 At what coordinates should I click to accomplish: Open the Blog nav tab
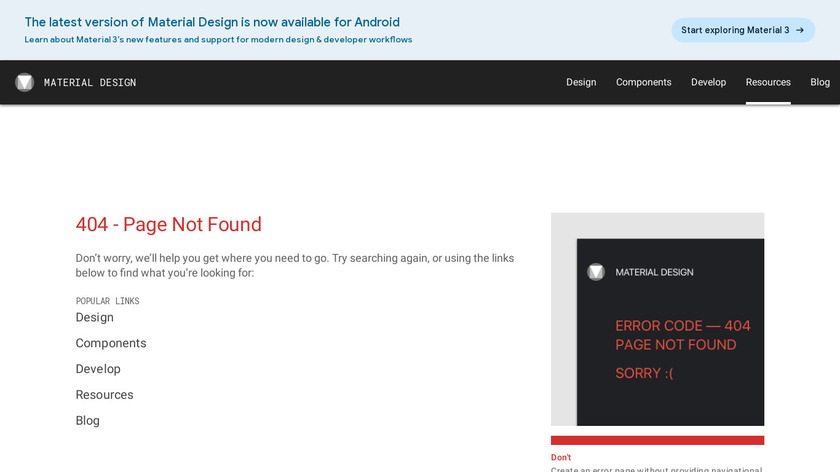coord(820,82)
